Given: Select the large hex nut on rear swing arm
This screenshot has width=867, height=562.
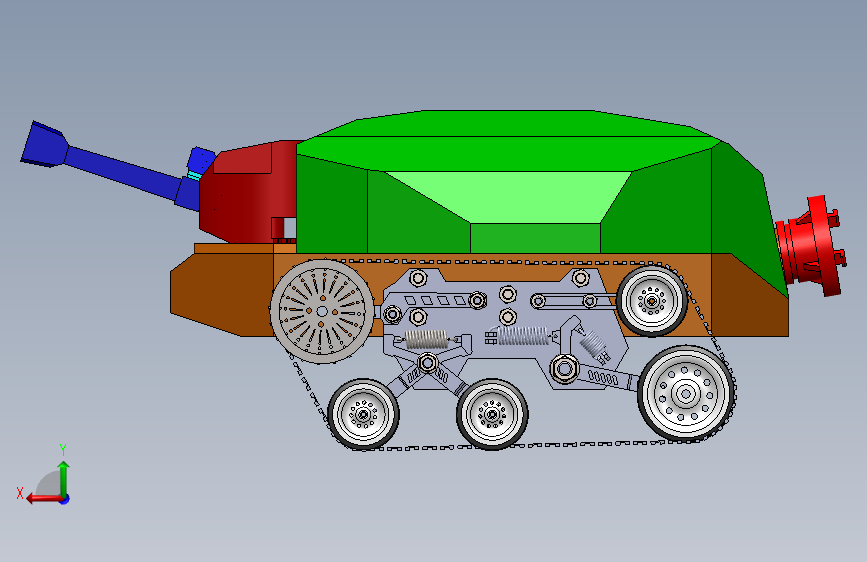Looking at the screenshot, I should 565,368.
